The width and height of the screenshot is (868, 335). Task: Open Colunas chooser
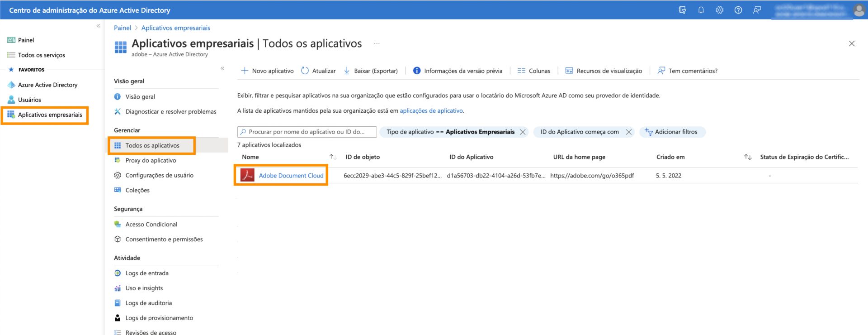pyautogui.click(x=534, y=71)
